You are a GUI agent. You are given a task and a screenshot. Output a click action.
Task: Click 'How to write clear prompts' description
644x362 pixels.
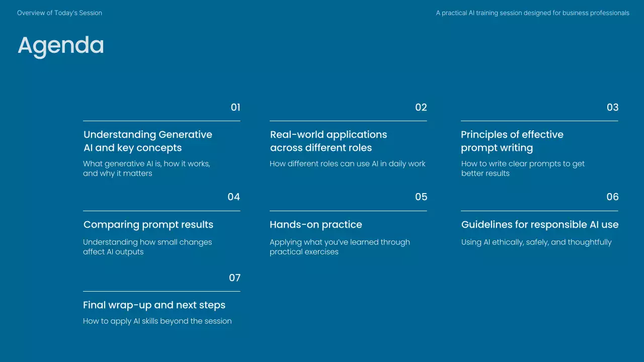[523, 168]
